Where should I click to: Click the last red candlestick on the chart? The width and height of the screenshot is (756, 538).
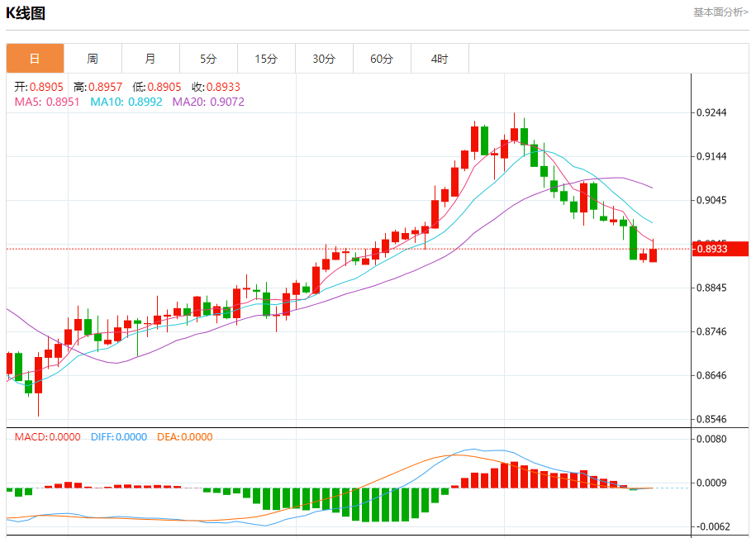pos(654,255)
